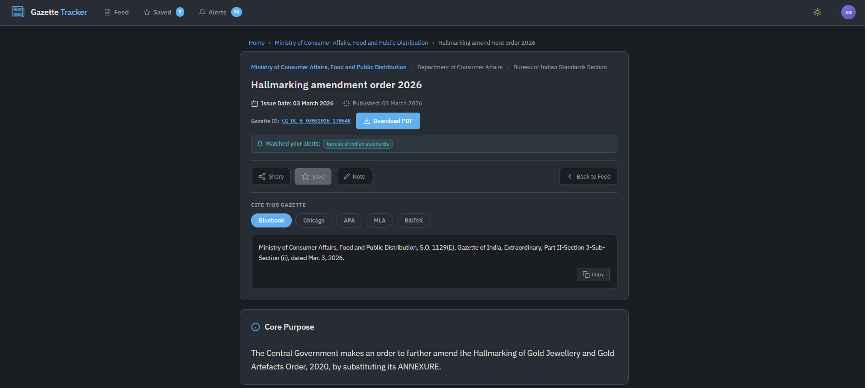Toggle light theme with the sun icon
The height and width of the screenshot is (388, 868).
(817, 12)
